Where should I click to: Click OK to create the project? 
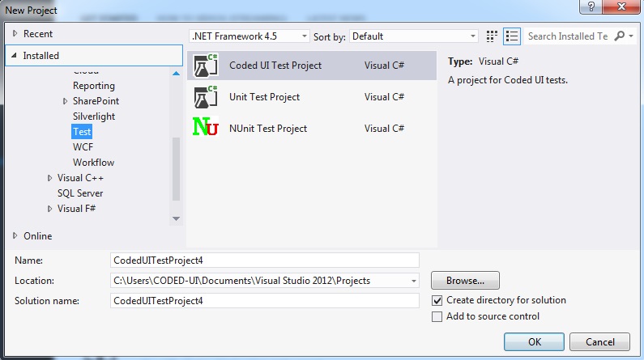(534, 342)
